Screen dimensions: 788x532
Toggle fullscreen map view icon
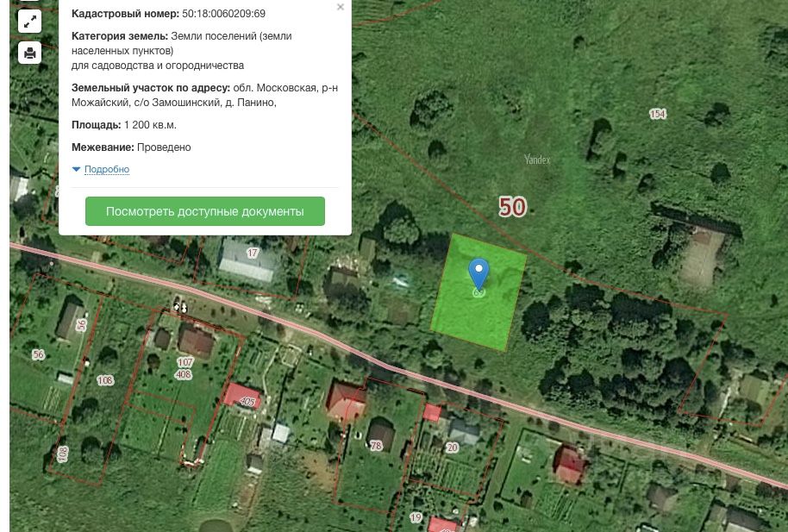pos(29,21)
